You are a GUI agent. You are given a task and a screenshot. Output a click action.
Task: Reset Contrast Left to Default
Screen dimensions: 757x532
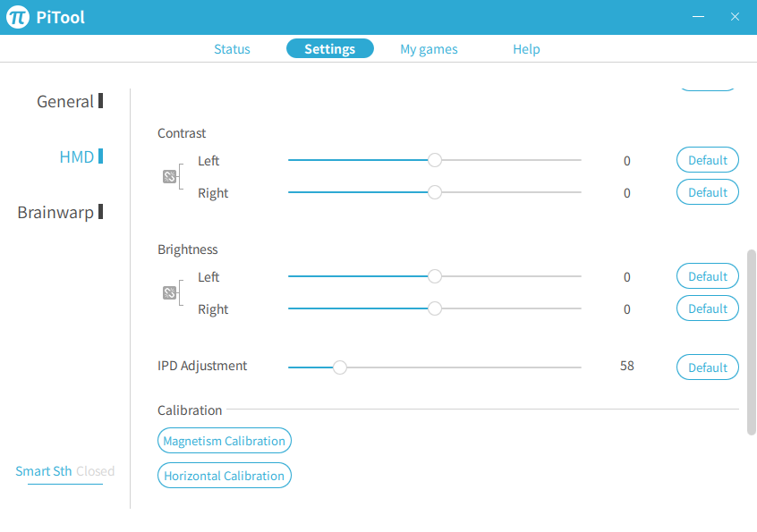(707, 160)
